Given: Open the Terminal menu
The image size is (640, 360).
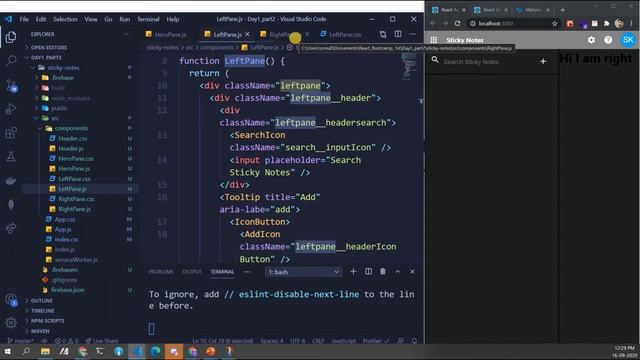Looking at the screenshot, I should pyautogui.click(x=148, y=19).
